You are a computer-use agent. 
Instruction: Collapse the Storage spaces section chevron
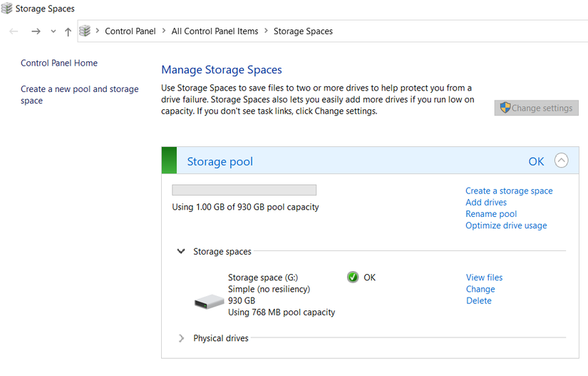pos(181,251)
